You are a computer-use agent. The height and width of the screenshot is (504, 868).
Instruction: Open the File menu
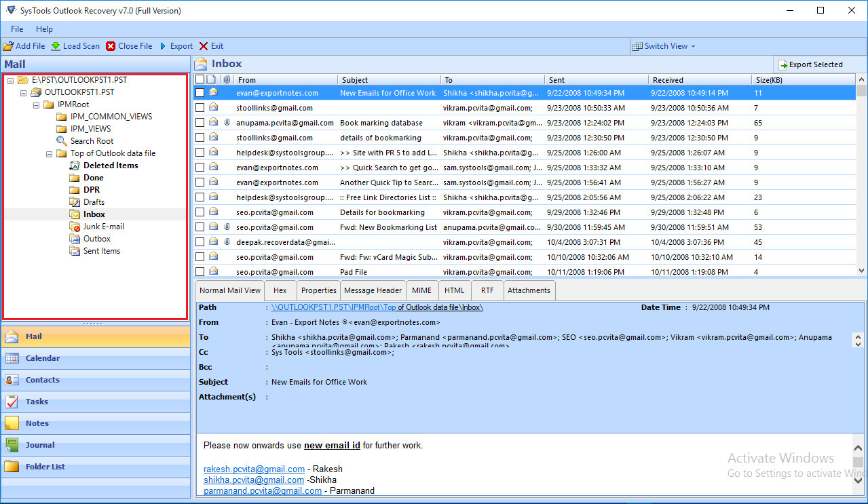(x=17, y=29)
